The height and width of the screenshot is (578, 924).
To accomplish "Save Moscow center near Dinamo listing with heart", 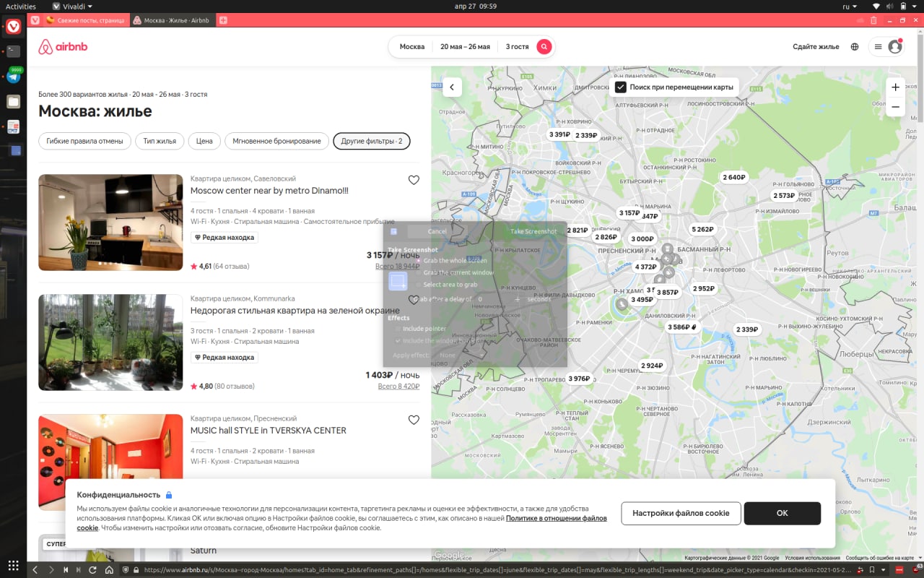I will 414,180.
